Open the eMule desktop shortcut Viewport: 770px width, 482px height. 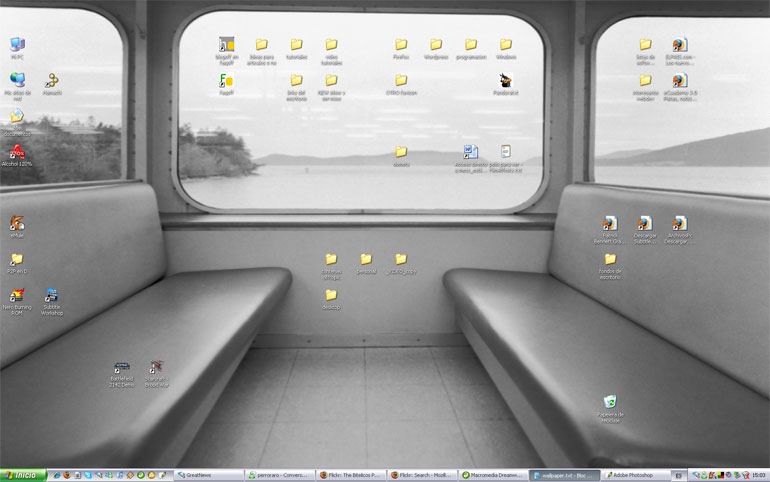(x=17, y=224)
